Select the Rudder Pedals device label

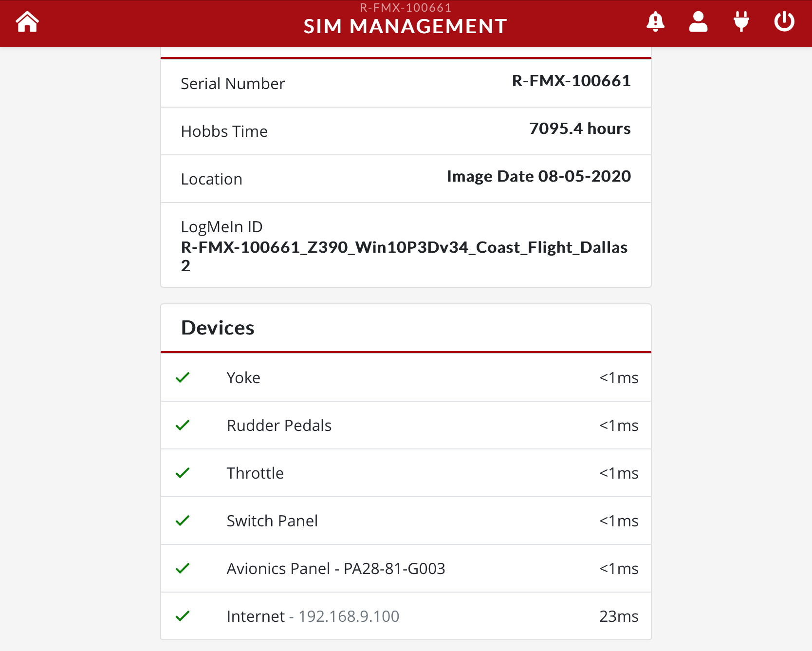coord(279,426)
